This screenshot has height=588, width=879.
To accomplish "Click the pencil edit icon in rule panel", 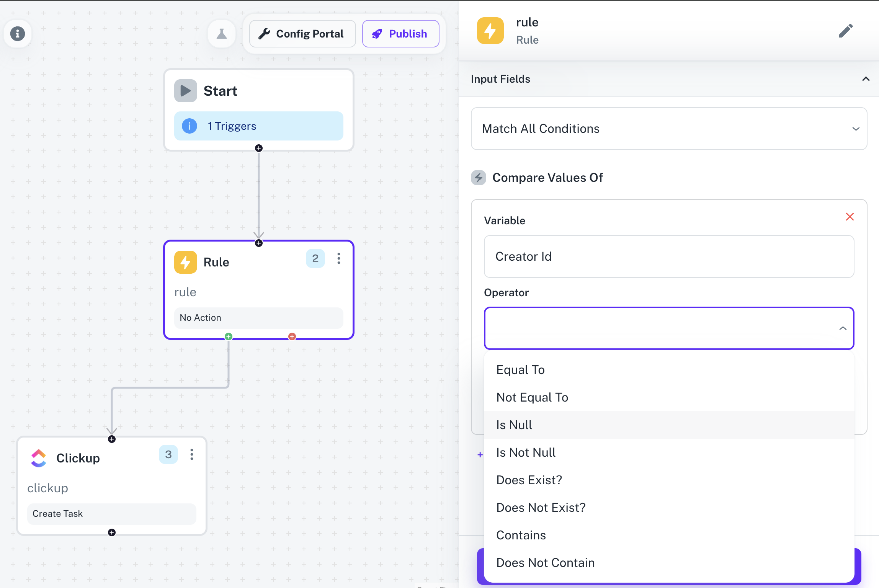I will 846,31.
